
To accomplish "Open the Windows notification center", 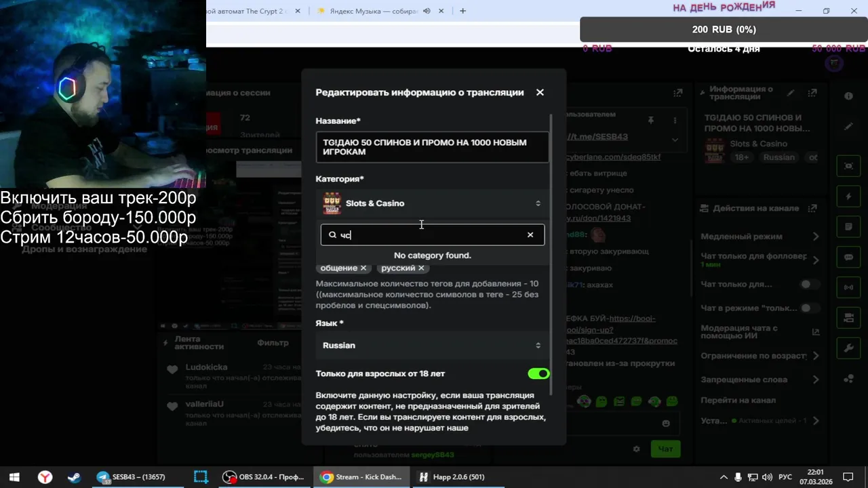I will (x=848, y=477).
